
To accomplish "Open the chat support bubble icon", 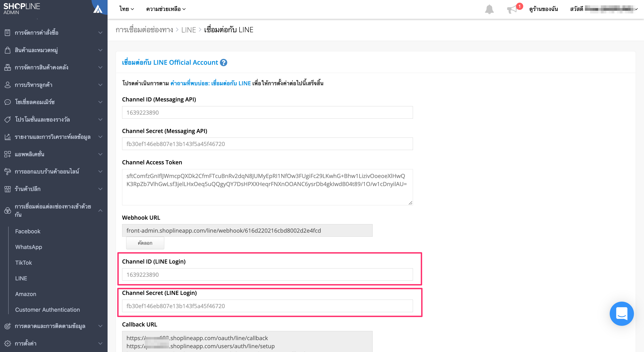I will point(622,313).
